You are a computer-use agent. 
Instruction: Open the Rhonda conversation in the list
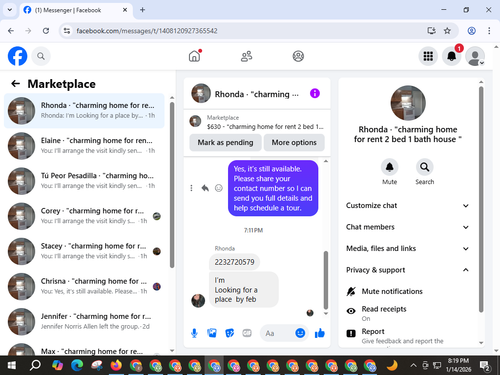click(84, 111)
